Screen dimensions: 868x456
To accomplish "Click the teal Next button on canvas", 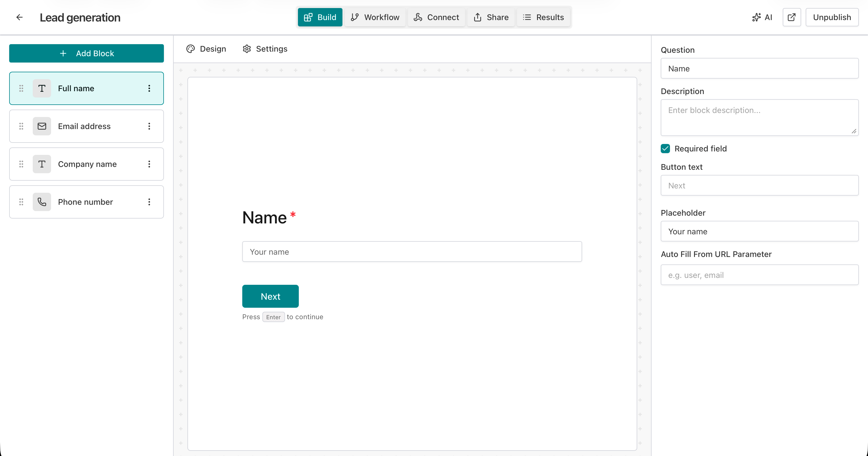I will [x=270, y=296].
